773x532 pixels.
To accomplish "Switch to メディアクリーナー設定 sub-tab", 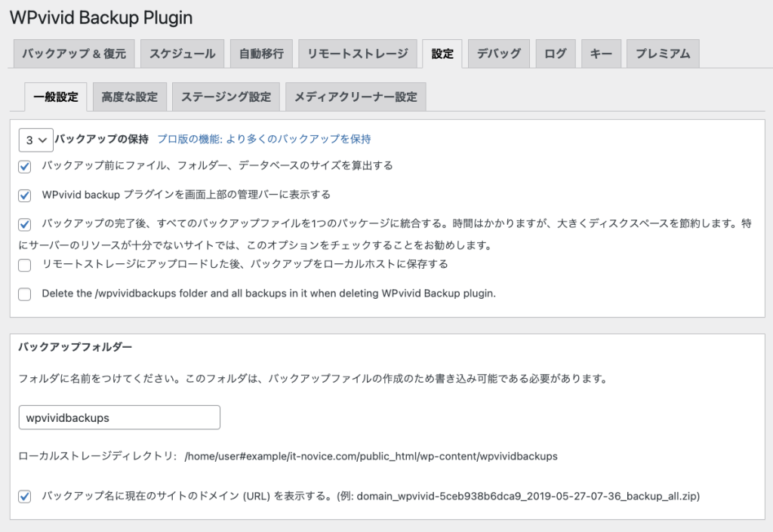I will pyautogui.click(x=355, y=97).
